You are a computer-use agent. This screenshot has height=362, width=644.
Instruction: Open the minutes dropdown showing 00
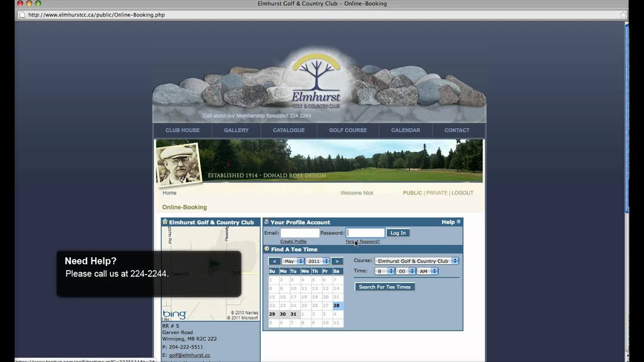(406, 271)
